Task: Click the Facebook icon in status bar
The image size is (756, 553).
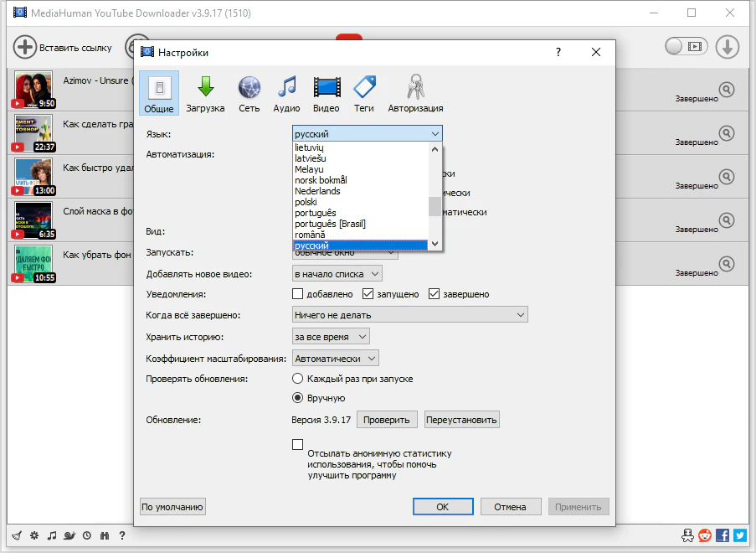Action: 723,535
